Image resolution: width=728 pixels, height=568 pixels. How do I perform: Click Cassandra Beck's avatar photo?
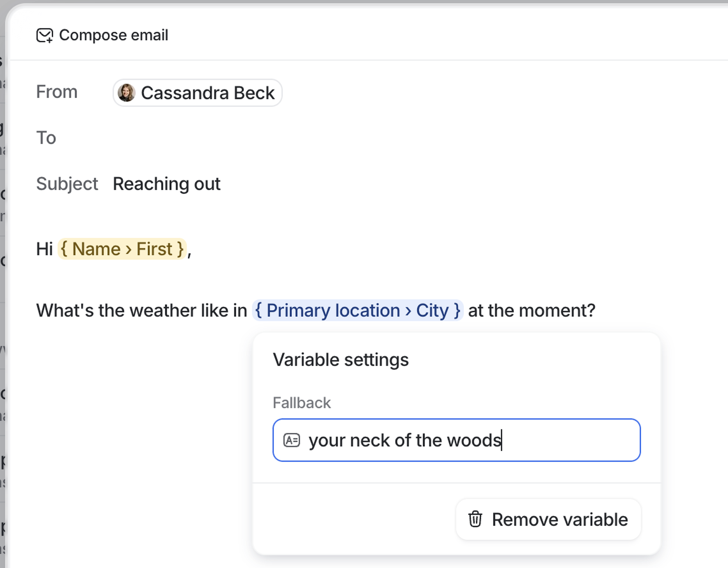tap(126, 93)
